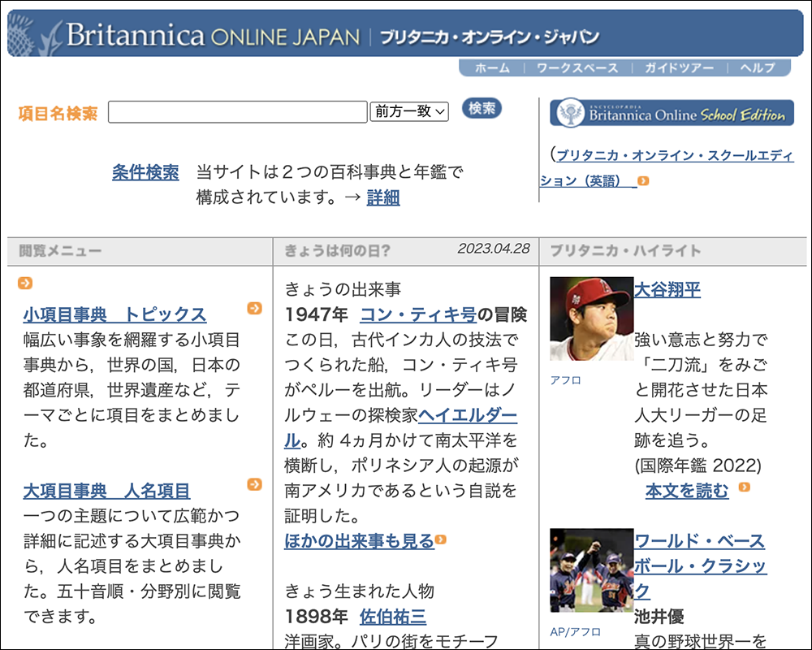812x650 pixels.
Task: Click the orange arrow icon after ション（英語）
Action: pos(643,181)
